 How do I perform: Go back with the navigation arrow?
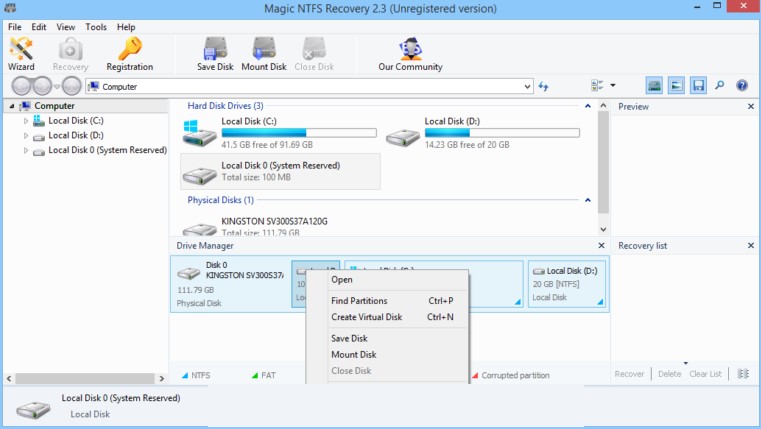point(22,86)
